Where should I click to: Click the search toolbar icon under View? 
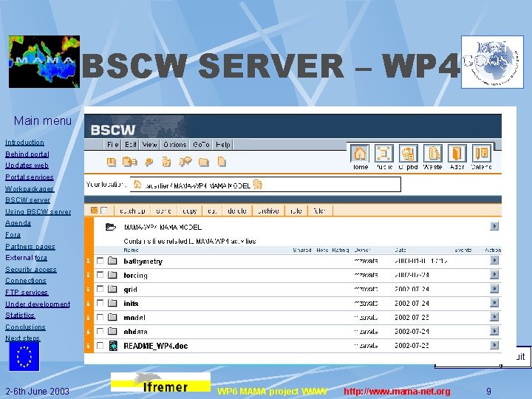(x=149, y=162)
